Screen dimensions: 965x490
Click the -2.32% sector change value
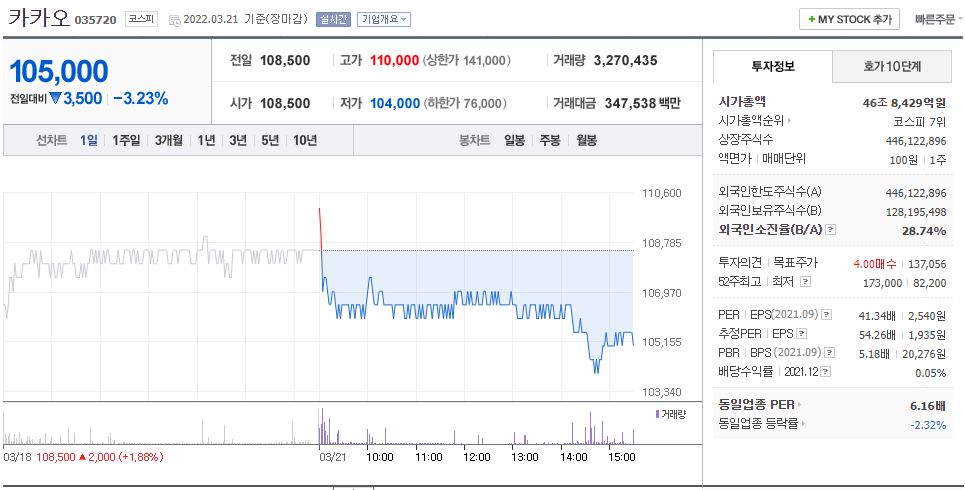928,425
